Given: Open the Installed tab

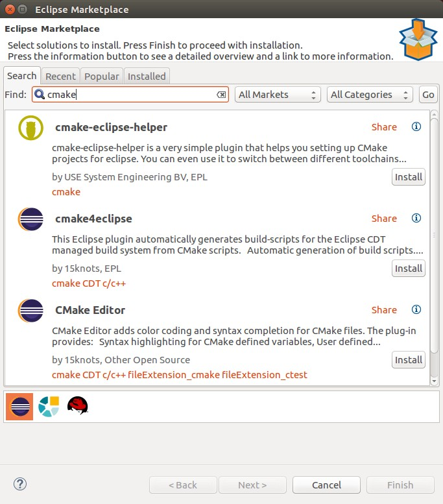Looking at the screenshot, I should pyautogui.click(x=147, y=77).
